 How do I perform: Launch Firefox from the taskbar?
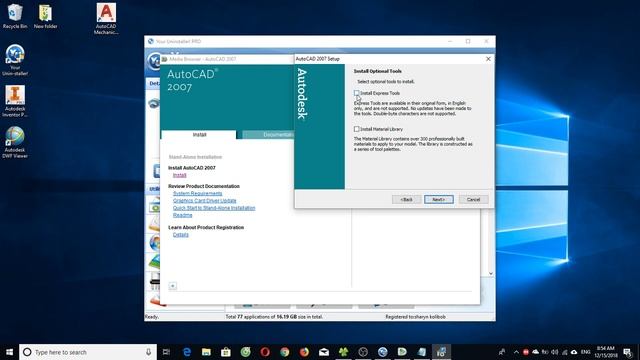pyautogui.click(x=304, y=352)
